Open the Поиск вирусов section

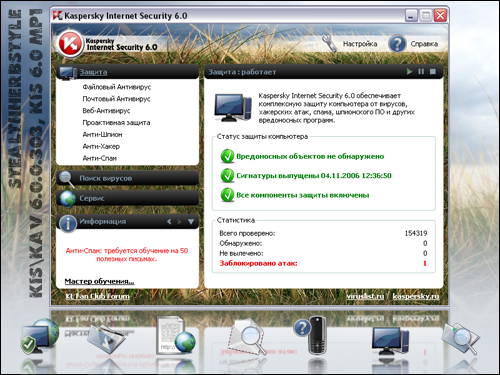pos(128,178)
